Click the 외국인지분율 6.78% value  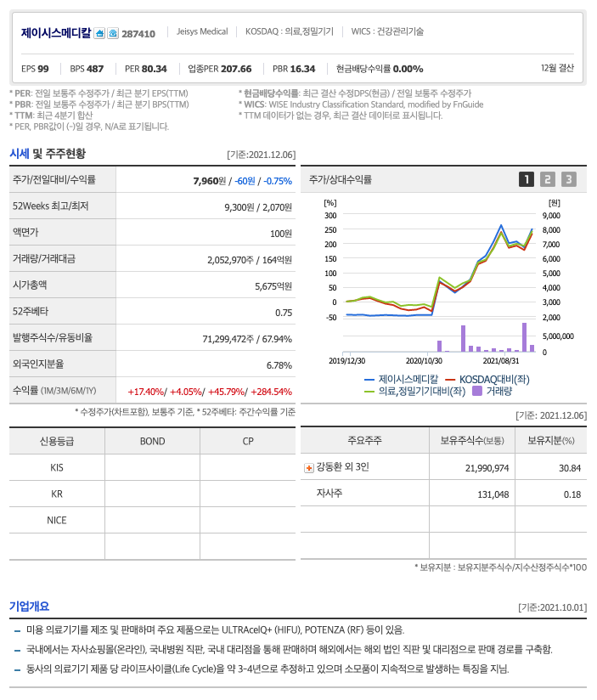(x=279, y=365)
